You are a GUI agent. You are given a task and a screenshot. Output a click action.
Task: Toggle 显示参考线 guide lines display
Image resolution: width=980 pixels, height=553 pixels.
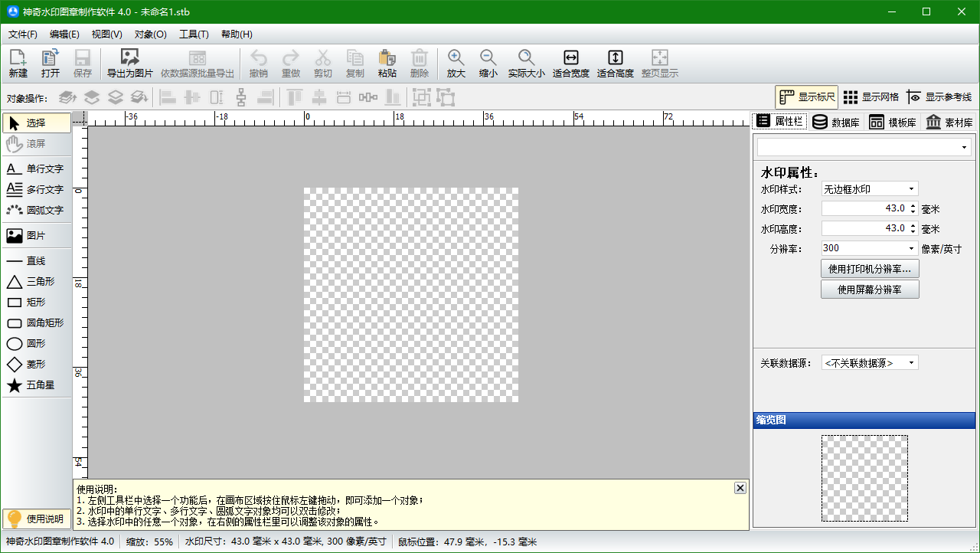pyautogui.click(x=939, y=97)
